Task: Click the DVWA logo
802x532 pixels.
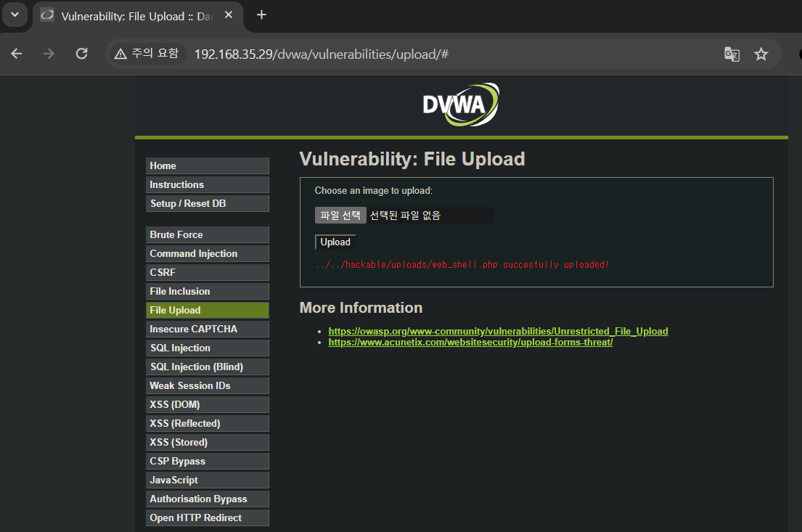Action: point(461,105)
